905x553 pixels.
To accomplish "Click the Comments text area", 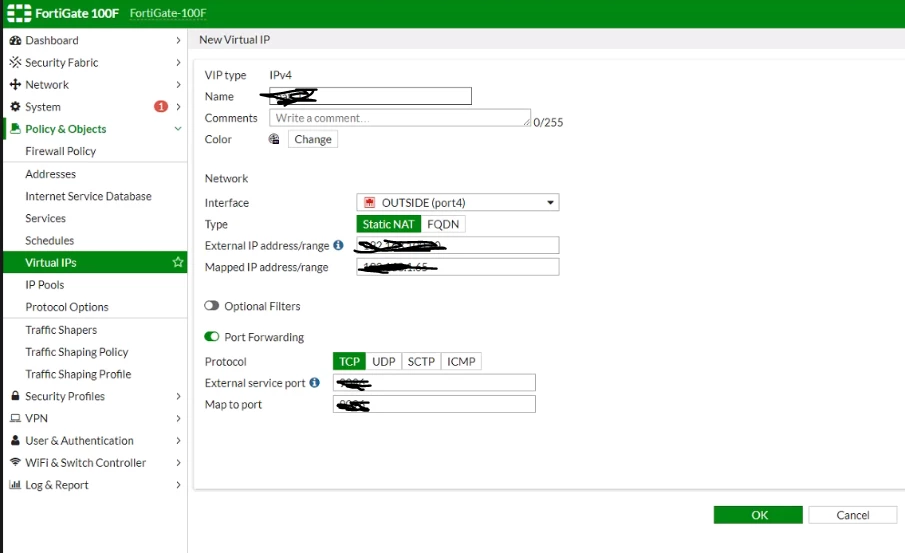I will click(x=400, y=118).
